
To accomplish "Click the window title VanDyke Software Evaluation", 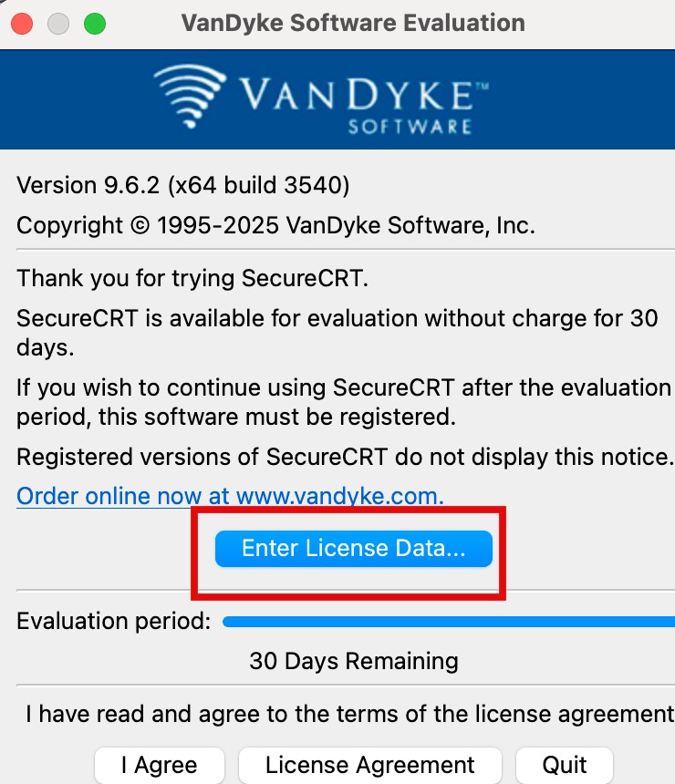I will 353,22.
